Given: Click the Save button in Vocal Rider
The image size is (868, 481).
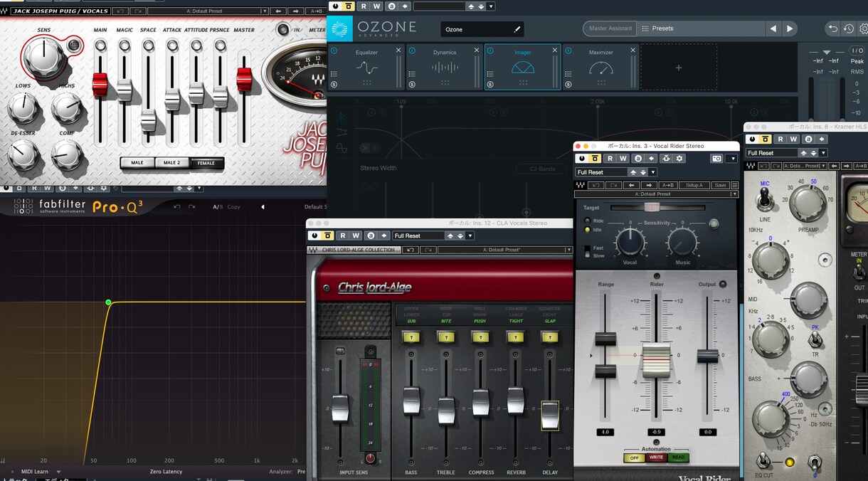Looking at the screenshot, I should tap(720, 185).
